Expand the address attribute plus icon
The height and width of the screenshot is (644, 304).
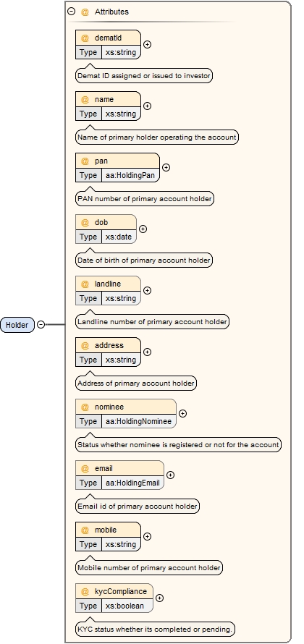tap(147, 352)
